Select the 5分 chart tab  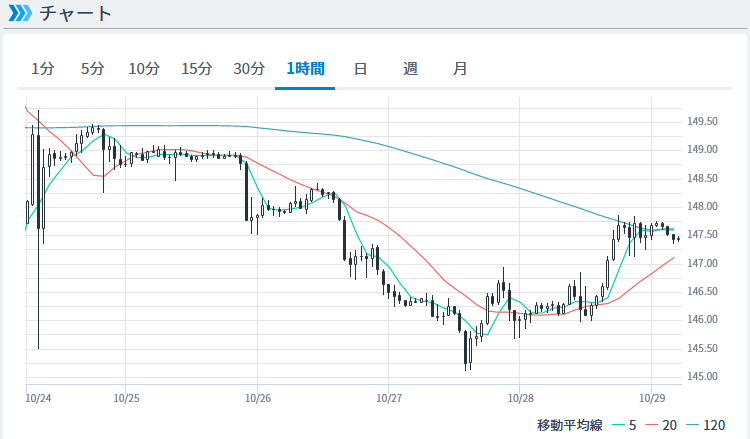(x=92, y=69)
